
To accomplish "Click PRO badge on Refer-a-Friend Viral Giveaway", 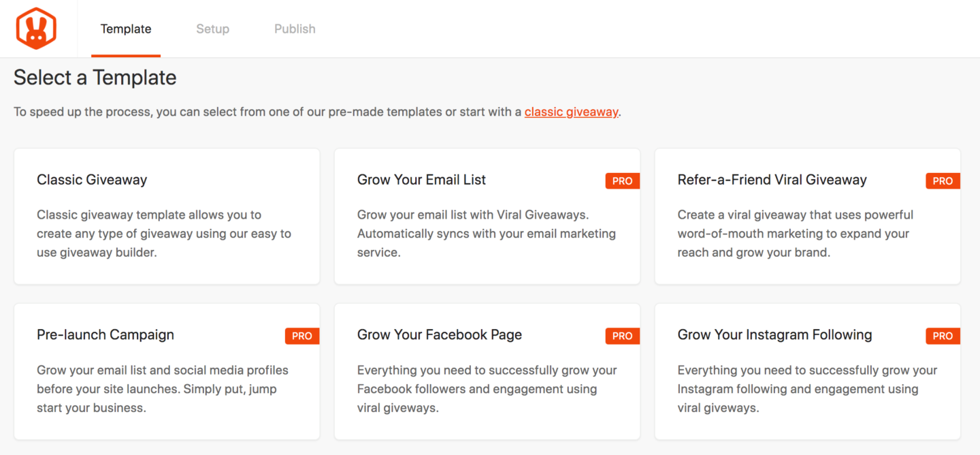I will click(943, 181).
